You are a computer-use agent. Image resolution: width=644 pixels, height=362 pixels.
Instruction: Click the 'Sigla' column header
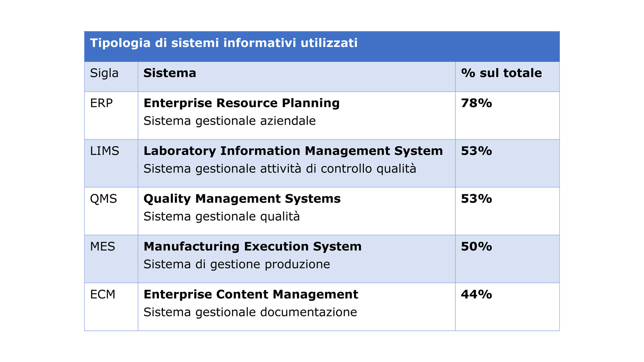104,73
